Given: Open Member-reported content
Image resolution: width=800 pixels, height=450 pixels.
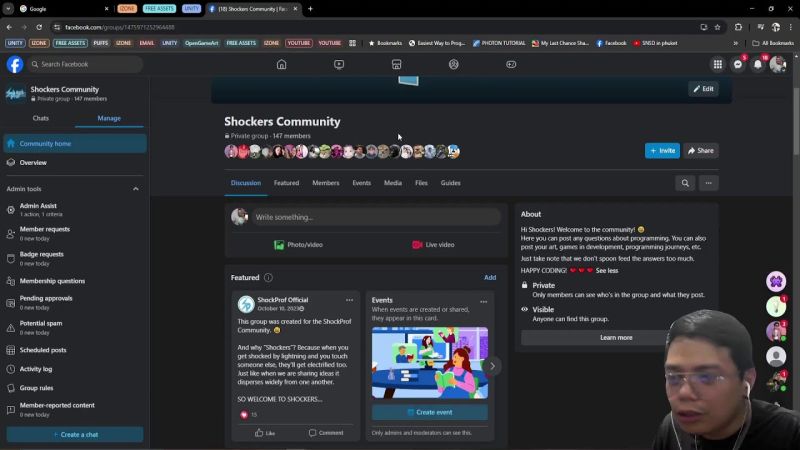Looking at the screenshot, I should 75,410.
